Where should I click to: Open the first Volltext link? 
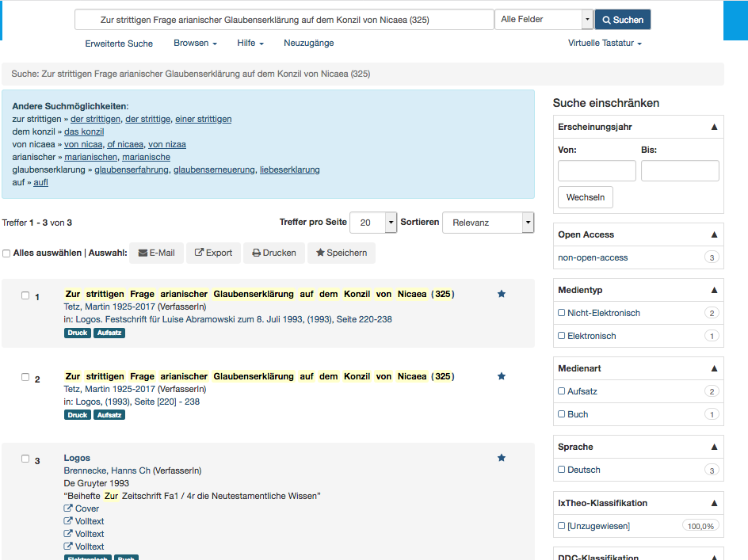(x=84, y=521)
